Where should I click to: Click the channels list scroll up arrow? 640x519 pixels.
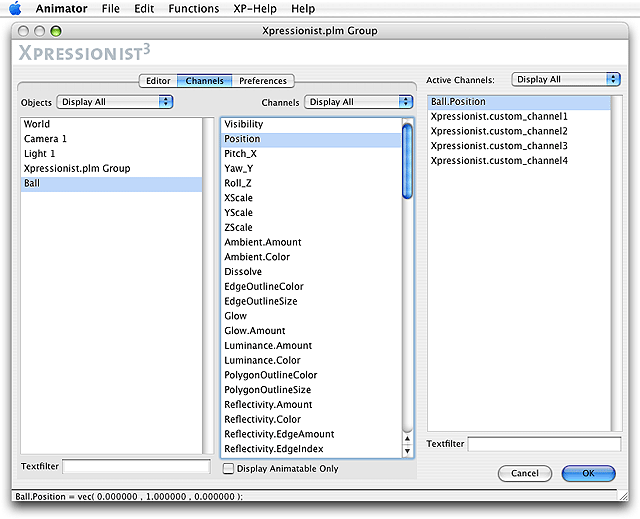coord(407,439)
